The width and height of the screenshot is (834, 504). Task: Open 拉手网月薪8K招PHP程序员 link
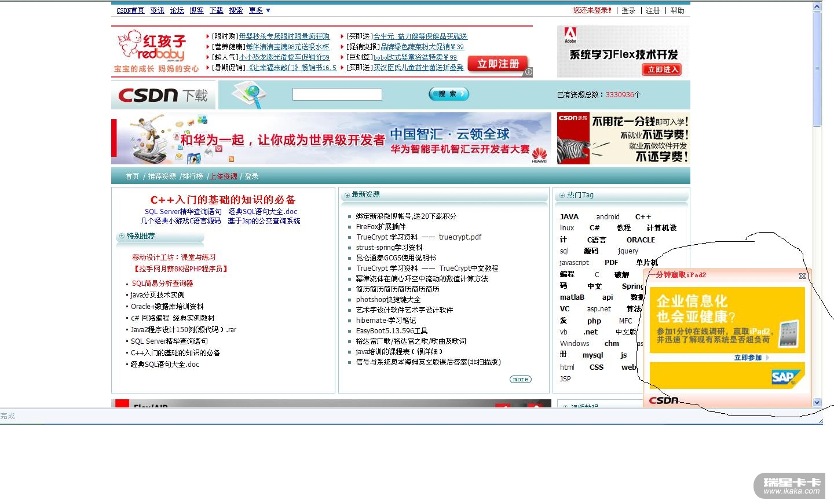(181, 269)
